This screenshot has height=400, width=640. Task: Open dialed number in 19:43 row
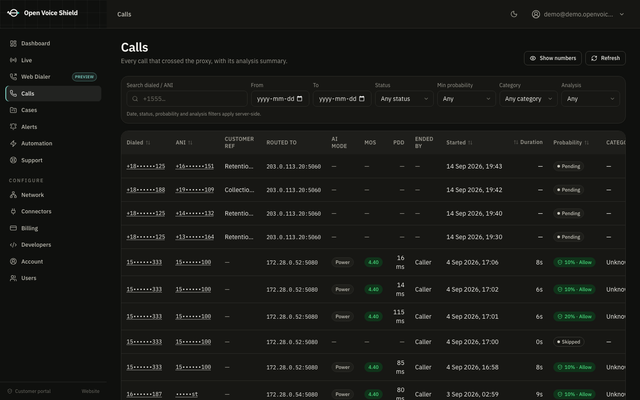pos(146,167)
